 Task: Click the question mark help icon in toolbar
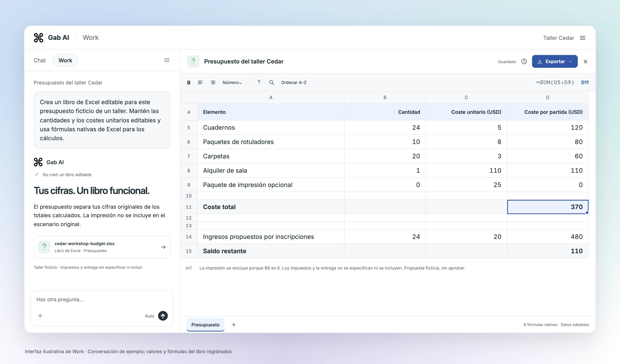pos(259,82)
